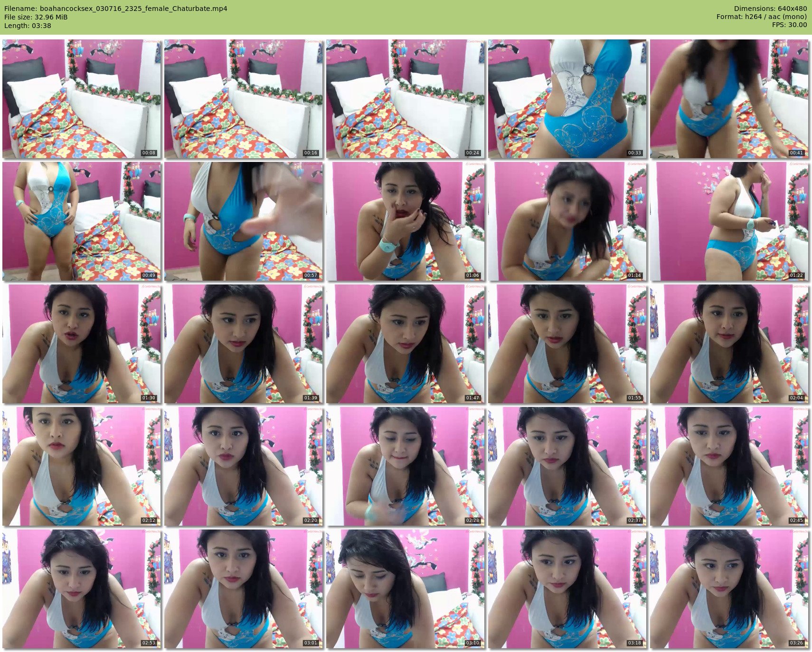Click the frame marked 01:22
This screenshot has height=652, width=812.
point(729,221)
